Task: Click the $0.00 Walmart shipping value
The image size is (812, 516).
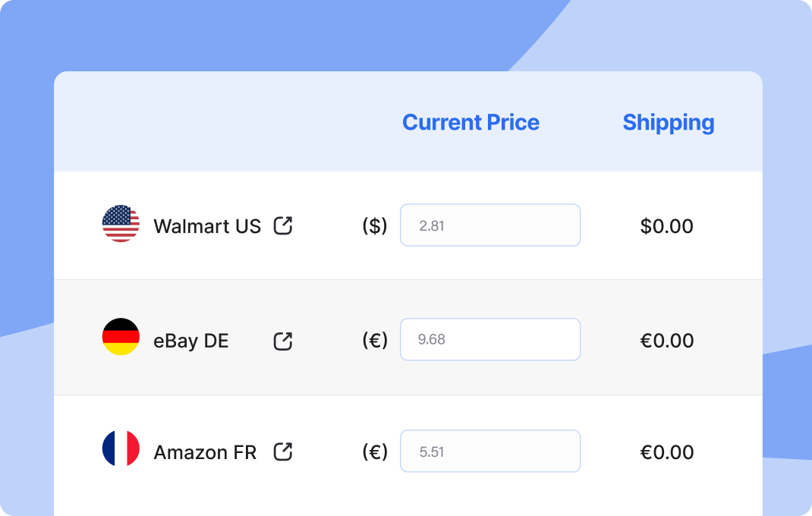Action: pyautogui.click(x=666, y=226)
